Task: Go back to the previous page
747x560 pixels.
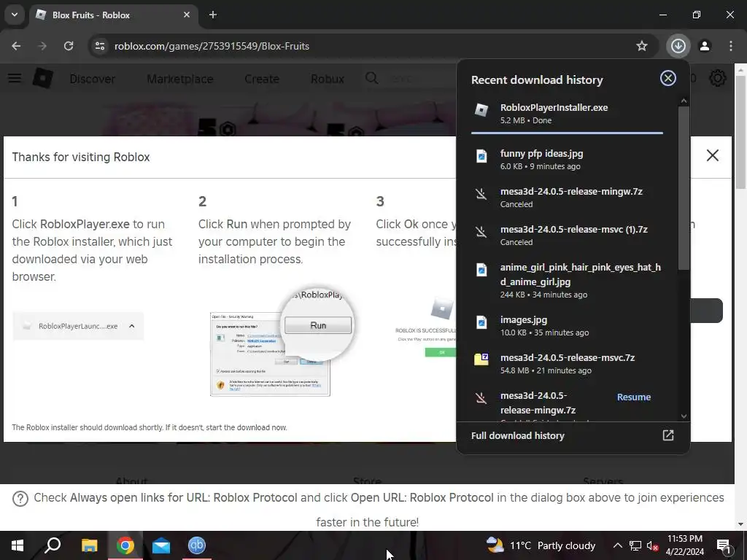Action: [16, 46]
